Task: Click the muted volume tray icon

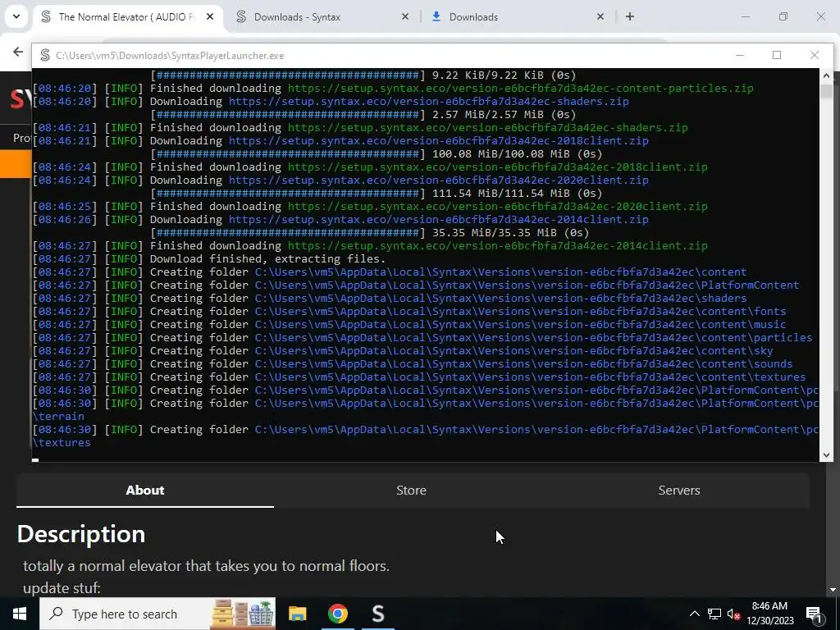Action: click(x=734, y=614)
